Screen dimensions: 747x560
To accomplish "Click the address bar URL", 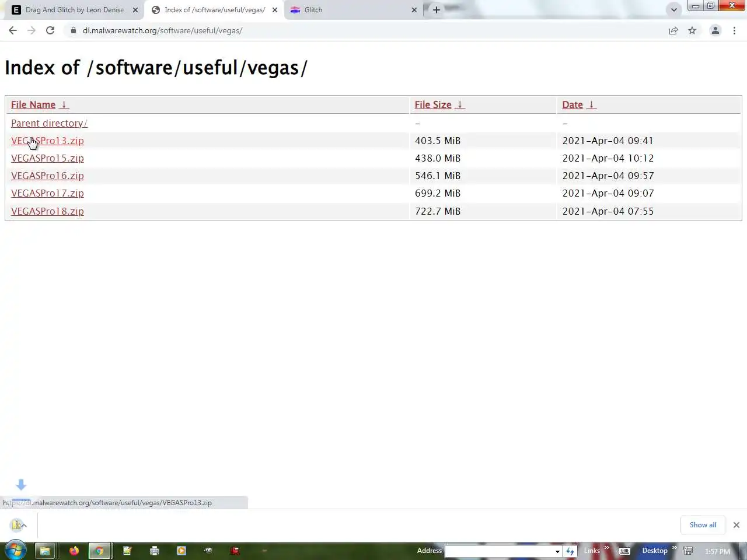I will click(x=162, y=30).
